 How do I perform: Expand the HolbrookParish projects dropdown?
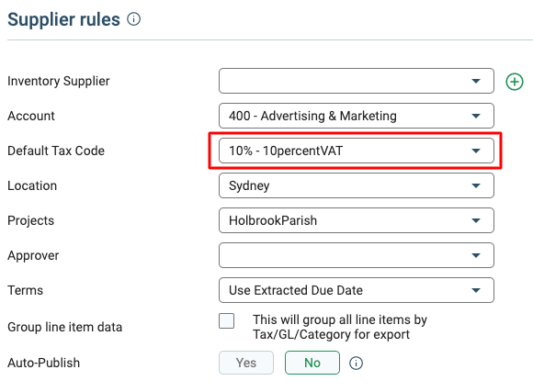click(x=357, y=220)
